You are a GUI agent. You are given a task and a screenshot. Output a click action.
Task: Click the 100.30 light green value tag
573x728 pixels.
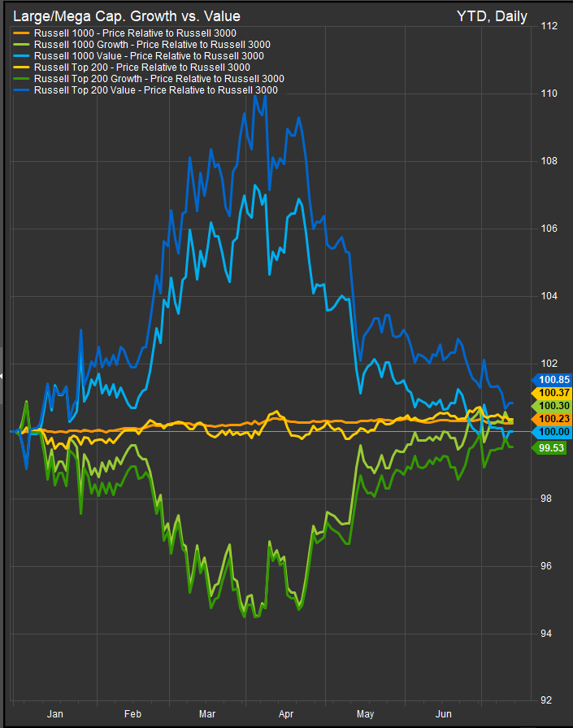(x=552, y=405)
